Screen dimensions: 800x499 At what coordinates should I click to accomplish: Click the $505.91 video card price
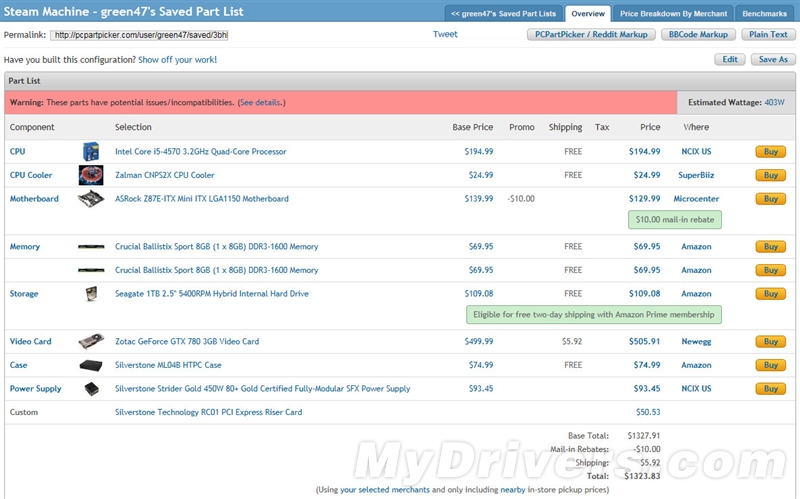coord(644,341)
